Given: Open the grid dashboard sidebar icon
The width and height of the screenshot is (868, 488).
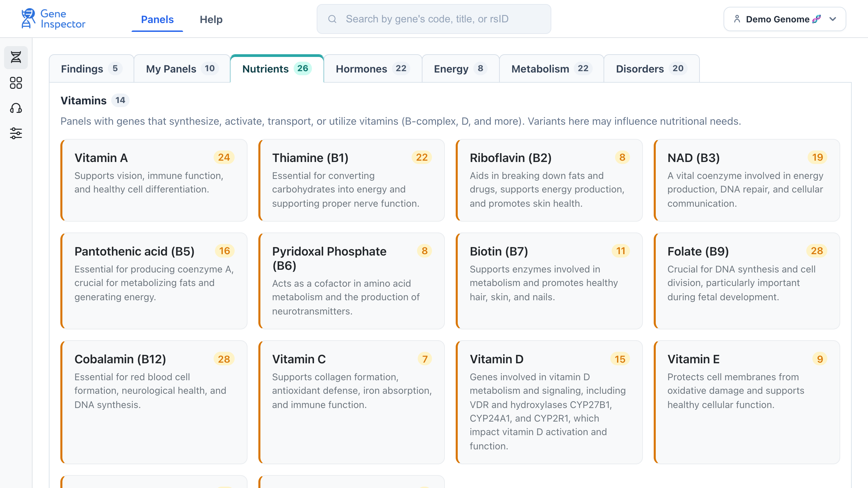Looking at the screenshot, I should pos(16,83).
